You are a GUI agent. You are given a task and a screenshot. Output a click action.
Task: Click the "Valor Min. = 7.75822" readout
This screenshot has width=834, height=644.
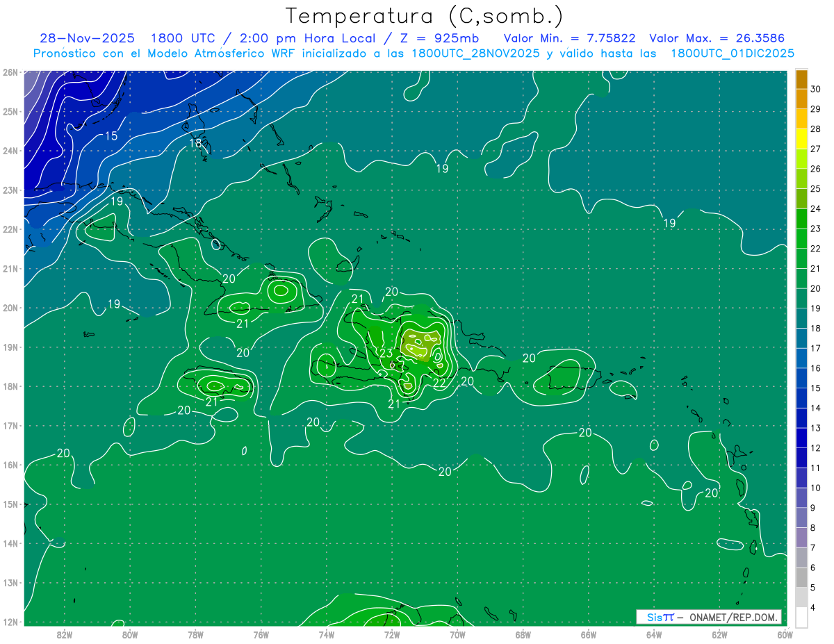[569, 38]
